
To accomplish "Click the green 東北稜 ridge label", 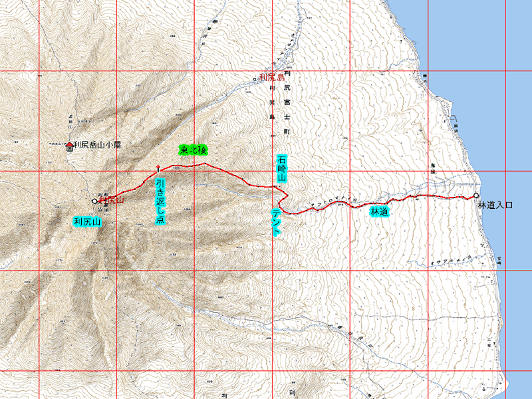I will 194,150.
